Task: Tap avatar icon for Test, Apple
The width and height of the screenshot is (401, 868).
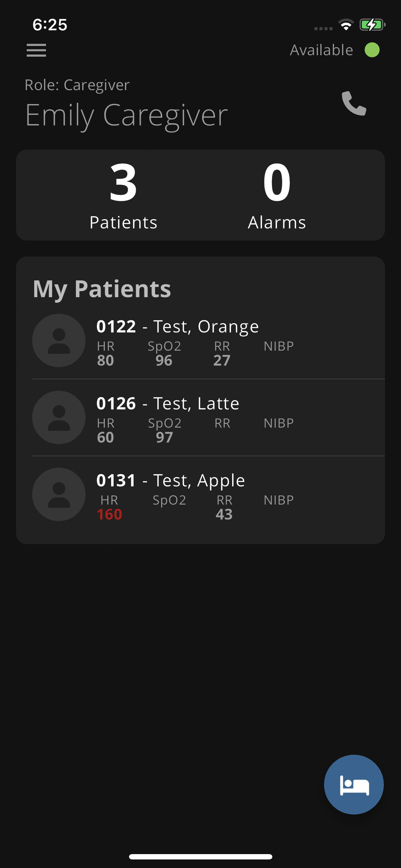Action: pyautogui.click(x=59, y=495)
